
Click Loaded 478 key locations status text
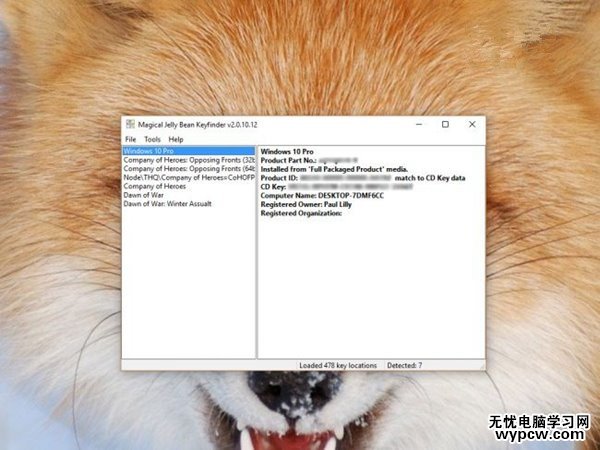pos(338,365)
